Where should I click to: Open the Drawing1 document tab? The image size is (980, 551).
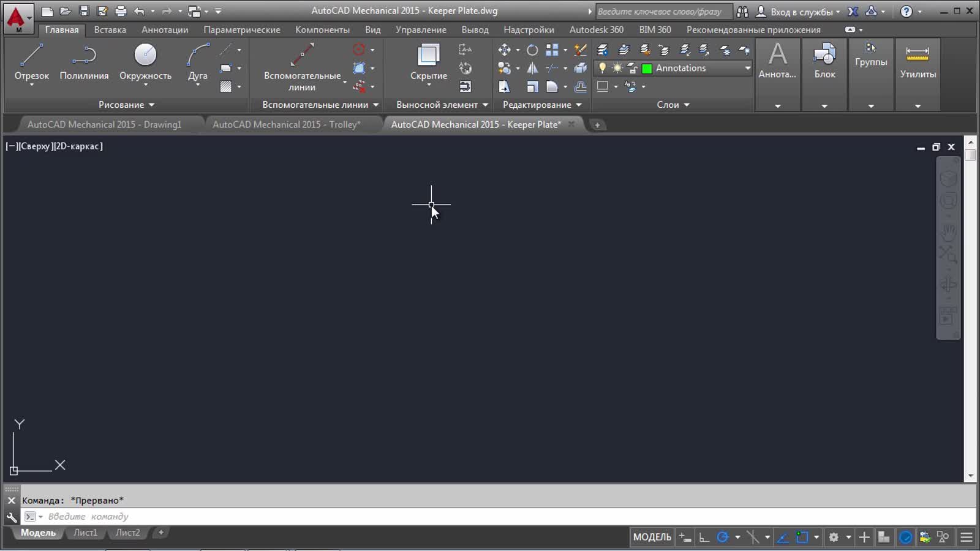pos(105,124)
